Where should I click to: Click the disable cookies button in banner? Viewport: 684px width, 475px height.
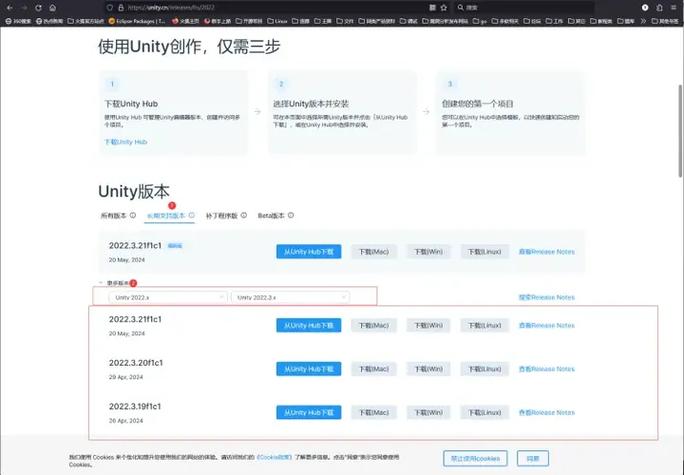tap(475, 458)
